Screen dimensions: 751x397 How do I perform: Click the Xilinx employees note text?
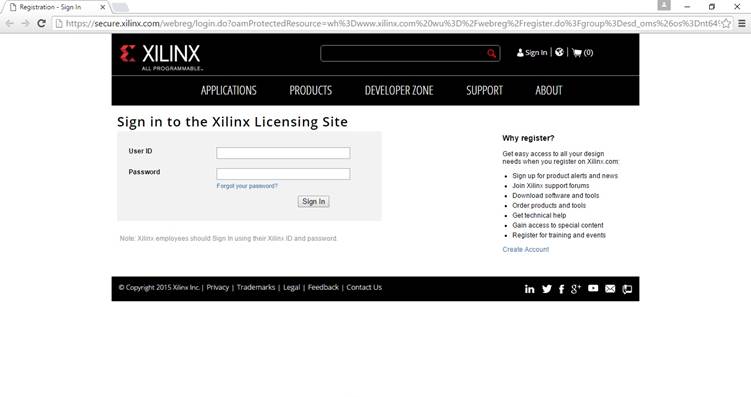(228, 238)
